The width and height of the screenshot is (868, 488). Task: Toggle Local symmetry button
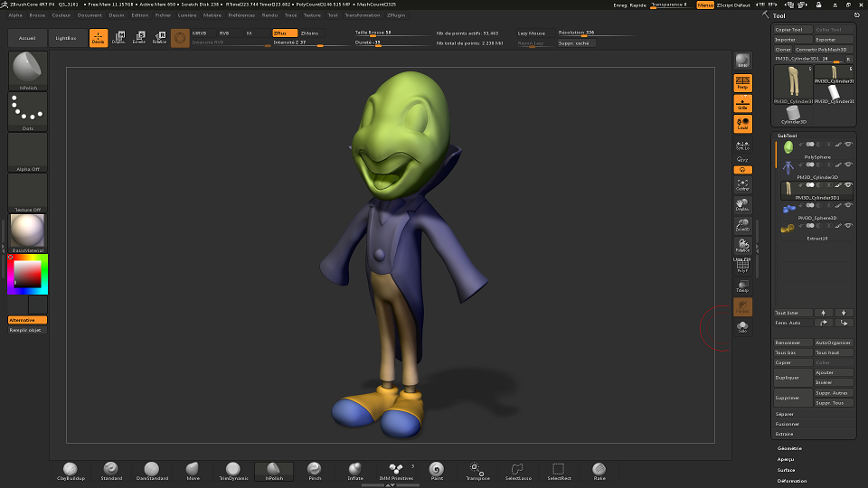coord(742,124)
